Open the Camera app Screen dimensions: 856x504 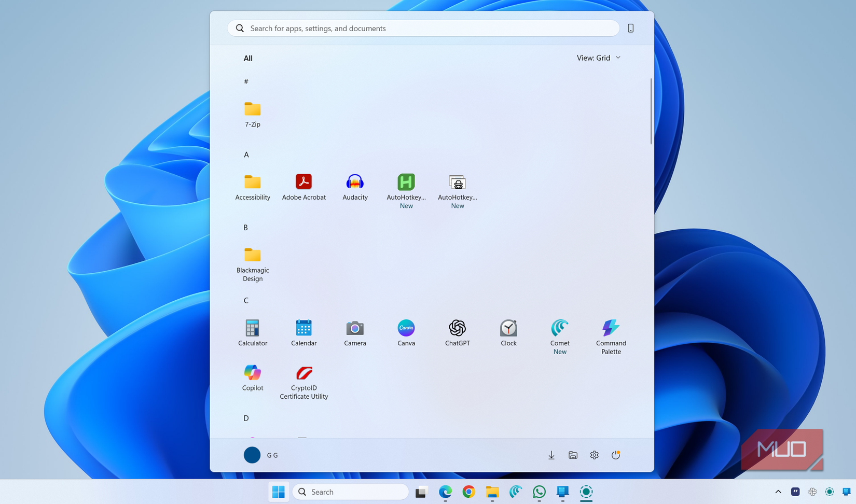tap(355, 332)
